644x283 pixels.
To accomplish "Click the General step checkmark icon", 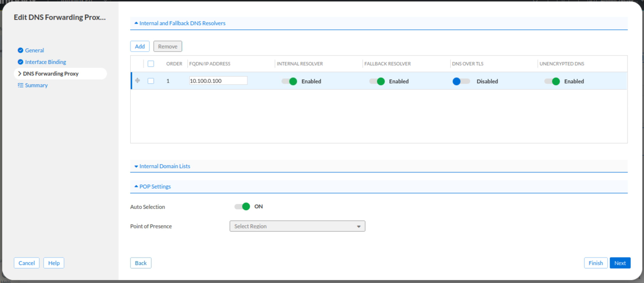I will point(20,50).
